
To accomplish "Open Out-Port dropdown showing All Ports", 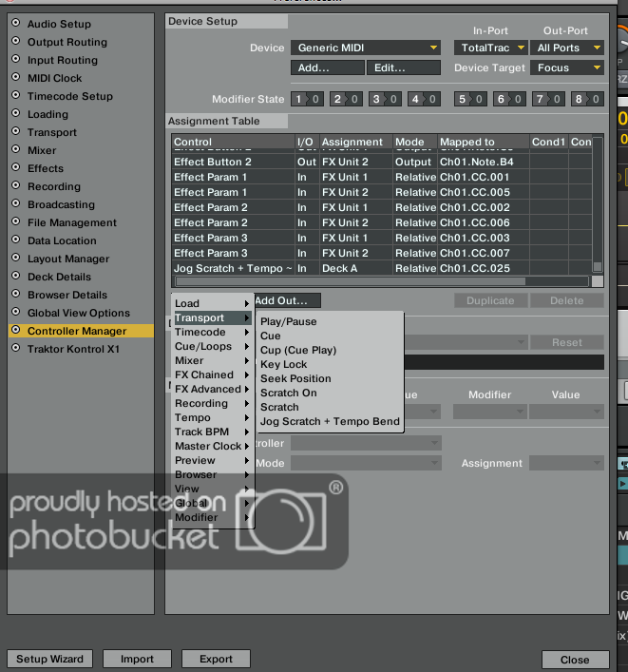I will coord(567,48).
